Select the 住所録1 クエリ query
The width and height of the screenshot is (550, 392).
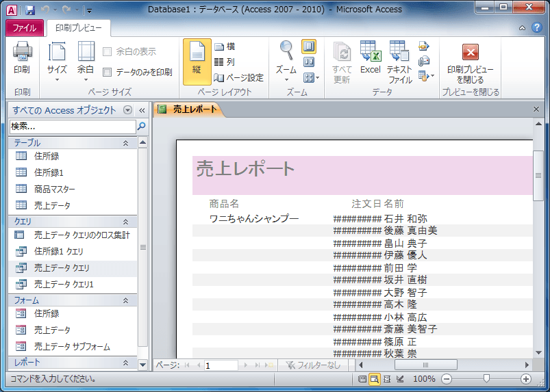click(73, 251)
